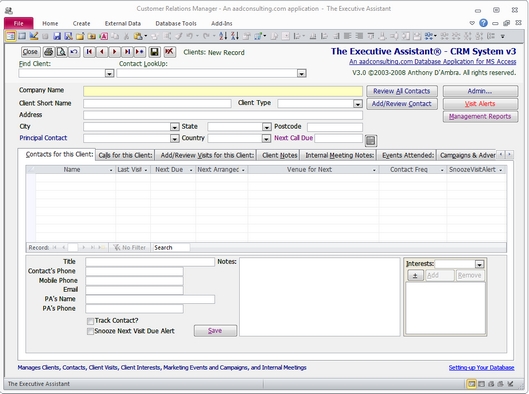Open Management Reports

(480, 117)
